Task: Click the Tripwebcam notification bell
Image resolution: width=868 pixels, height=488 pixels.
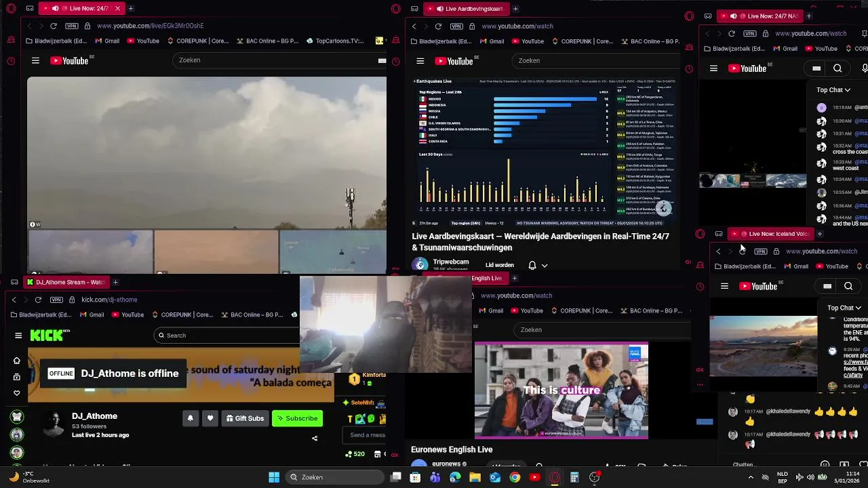Action: click(x=532, y=265)
